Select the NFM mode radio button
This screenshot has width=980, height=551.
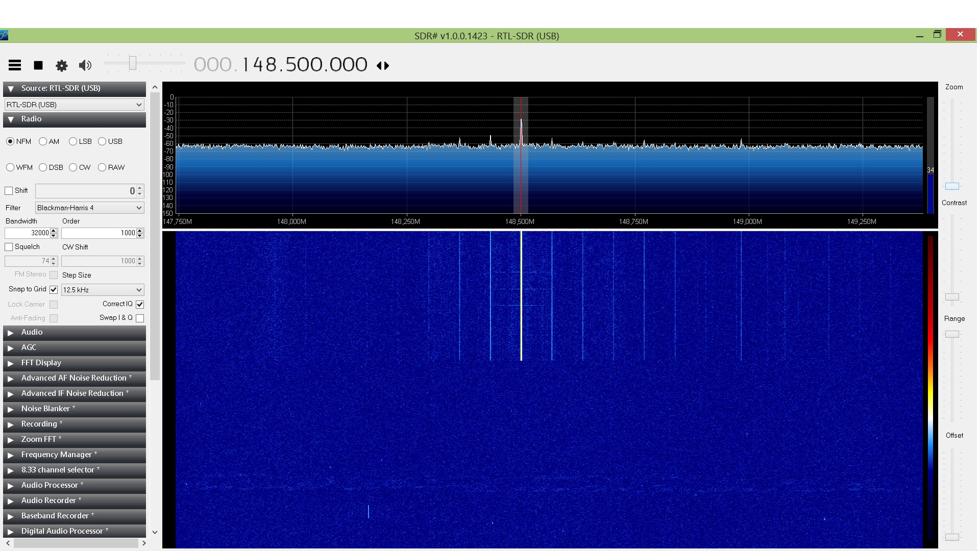tap(10, 141)
